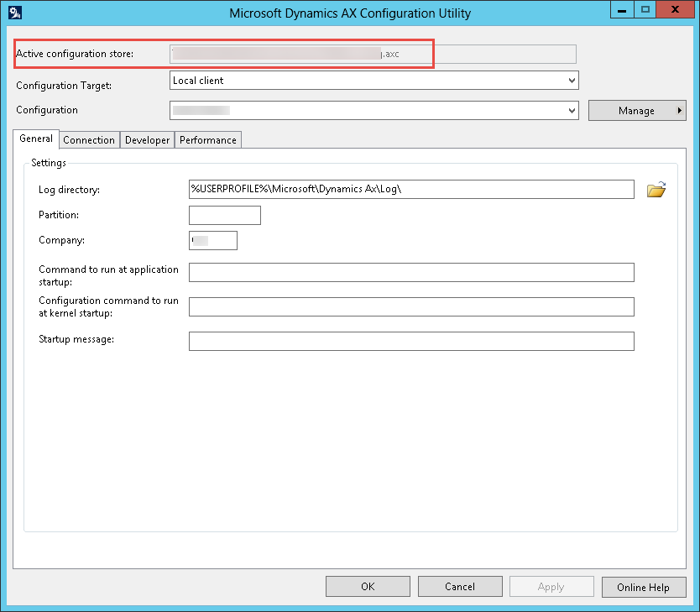Click inside the Partition field
700x612 pixels.
(x=224, y=215)
